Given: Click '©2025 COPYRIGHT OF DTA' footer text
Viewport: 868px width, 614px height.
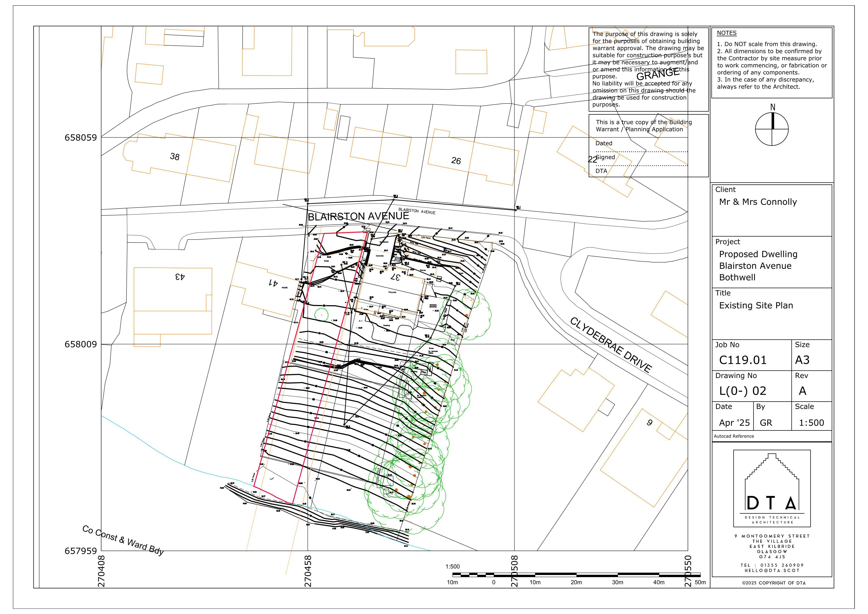Looking at the screenshot, I should [x=773, y=583].
